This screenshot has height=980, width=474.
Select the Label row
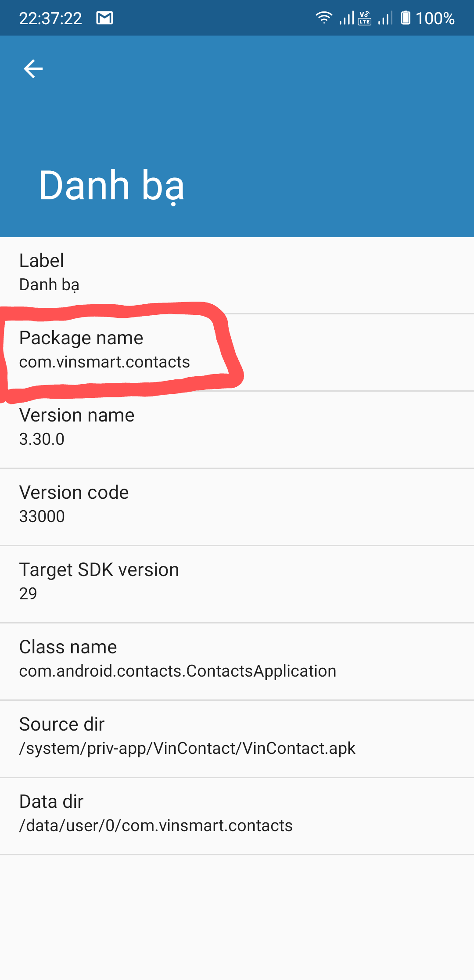[237, 273]
